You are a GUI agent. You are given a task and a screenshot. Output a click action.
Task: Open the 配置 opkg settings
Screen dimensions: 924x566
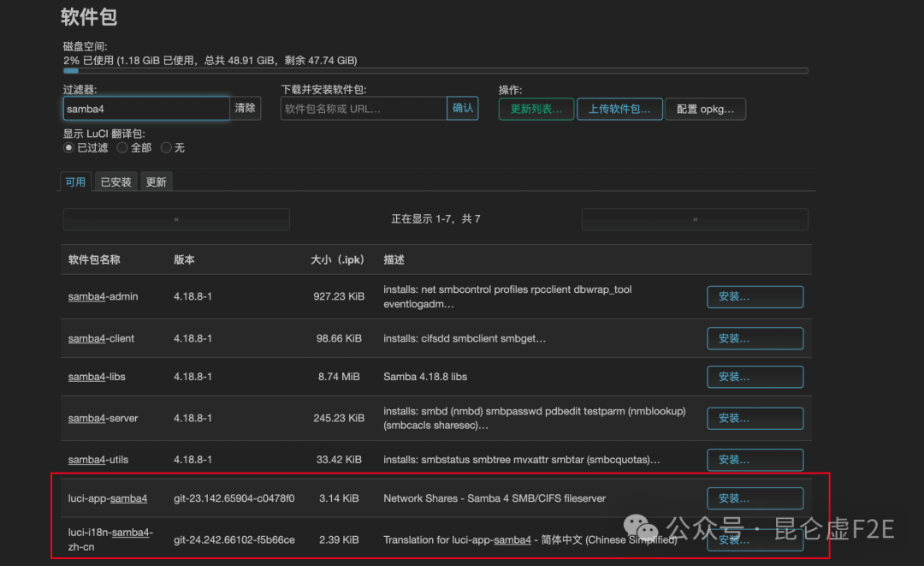pos(705,109)
